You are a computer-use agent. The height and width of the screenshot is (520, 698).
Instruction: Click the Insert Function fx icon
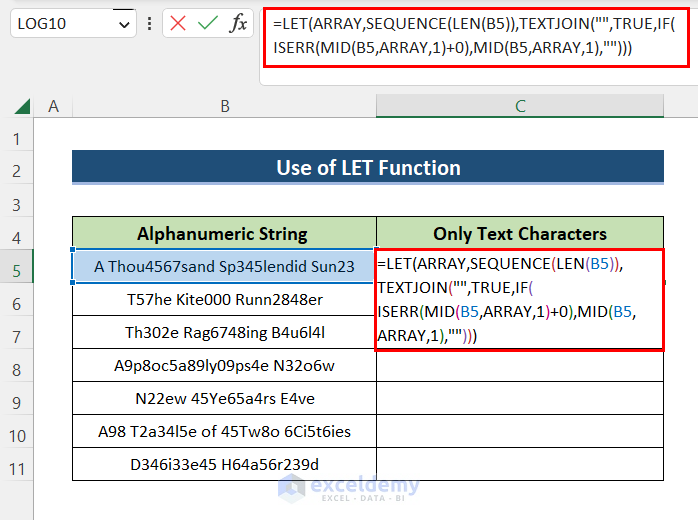238,23
